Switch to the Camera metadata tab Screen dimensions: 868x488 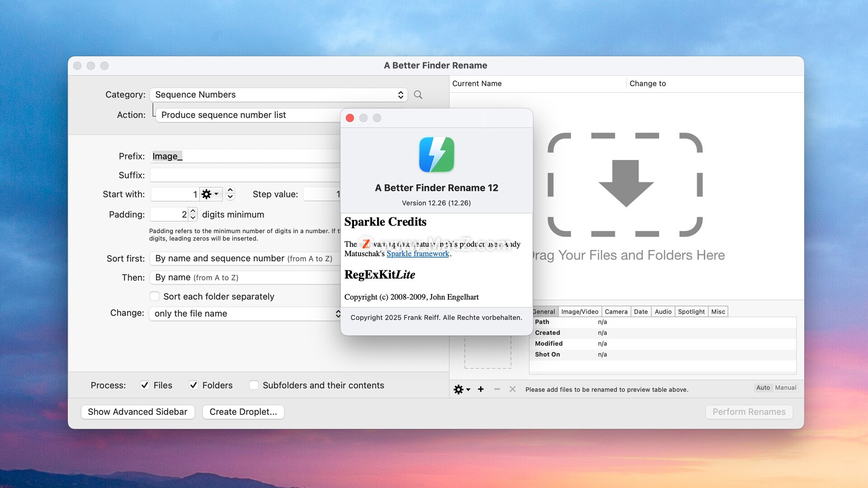pyautogui.click(x=616, y=312)
